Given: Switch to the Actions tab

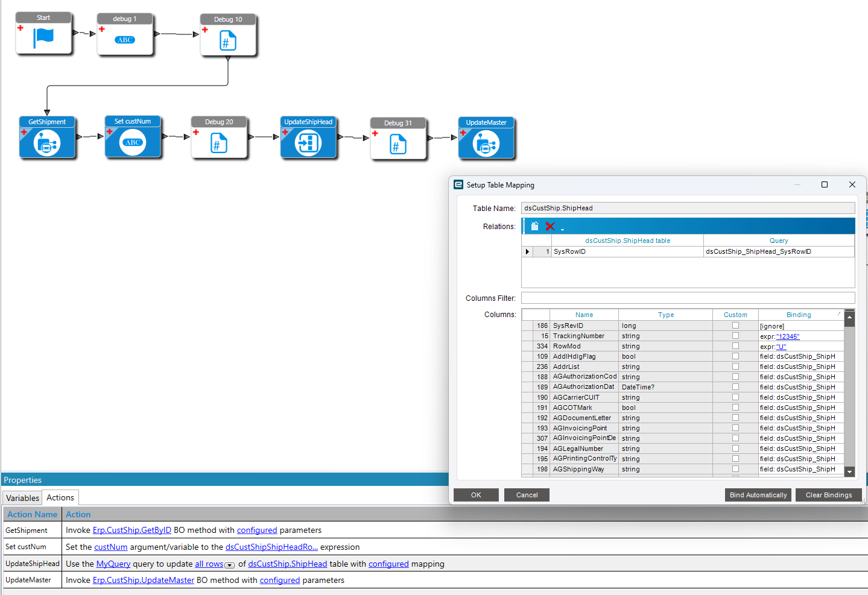Looking at the screenshot, I should tap(60, 497).
